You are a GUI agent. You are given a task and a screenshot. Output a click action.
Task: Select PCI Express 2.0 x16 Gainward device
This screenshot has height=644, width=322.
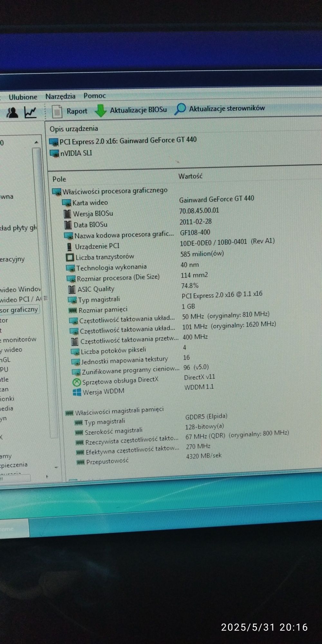coord(123,141)
